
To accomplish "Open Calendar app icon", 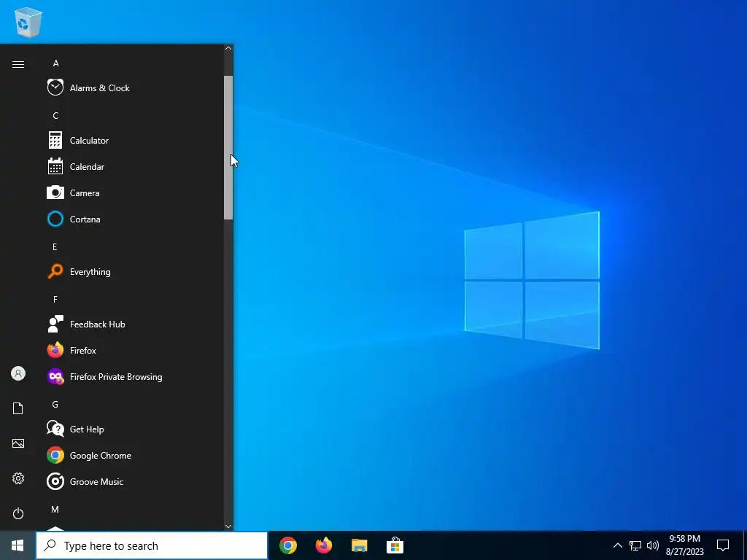I will point(55,167).
